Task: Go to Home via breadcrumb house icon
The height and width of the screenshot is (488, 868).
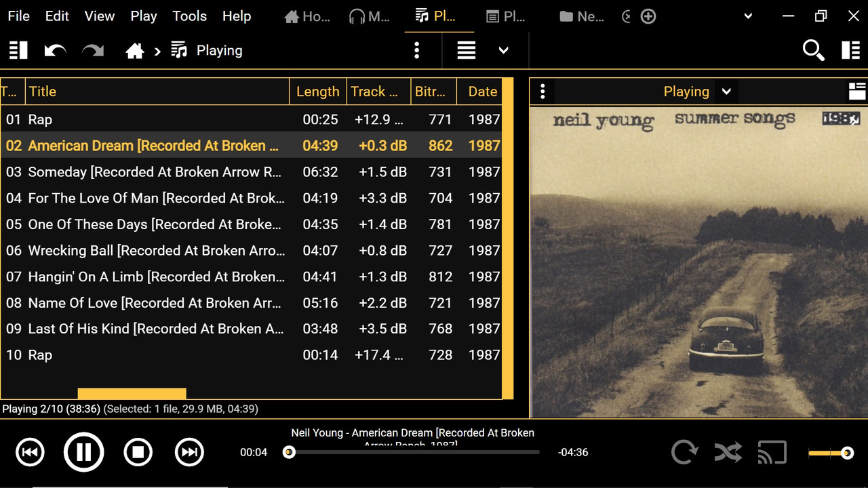Action: pyautogui.click(x=135, y=50)
